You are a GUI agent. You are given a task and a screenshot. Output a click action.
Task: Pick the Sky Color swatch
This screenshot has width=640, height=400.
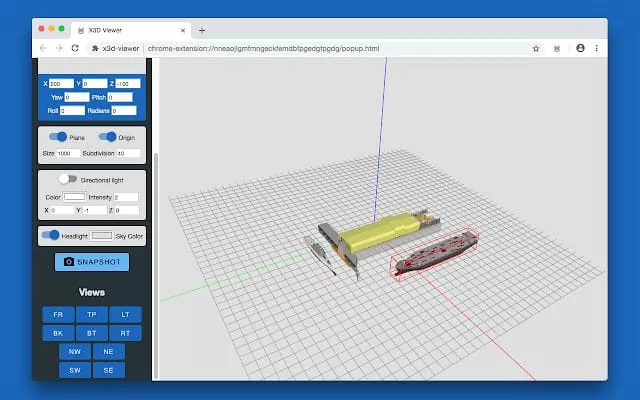(x=102, y=236)
